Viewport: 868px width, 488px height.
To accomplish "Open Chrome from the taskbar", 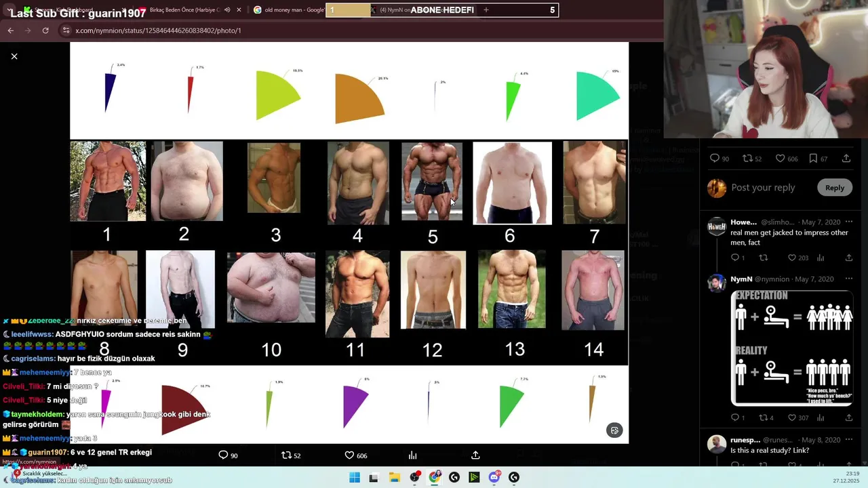I will 435,478.
